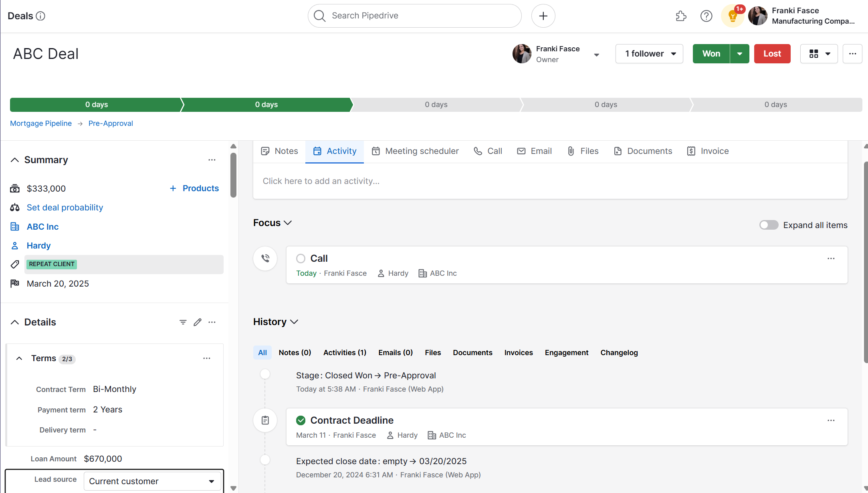868x493 pixels.
Task: Filter history by Changelog
Action: (619, 353)
